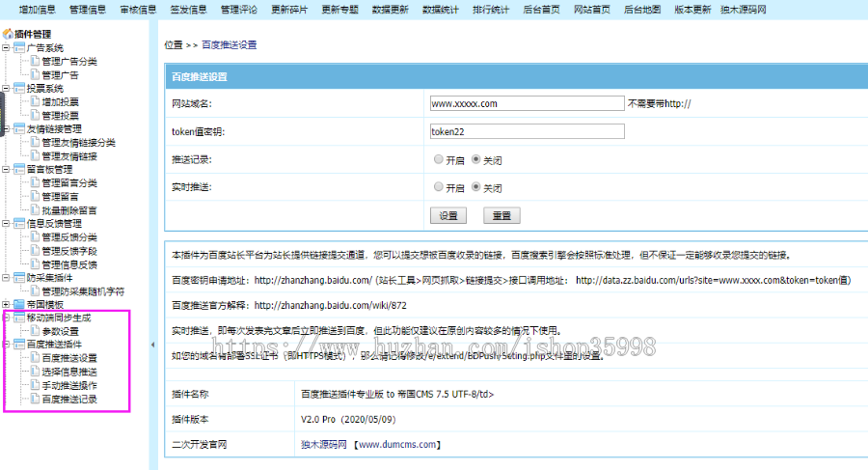Click page icon beside 管理投票
868x470 pixels.
35,115
